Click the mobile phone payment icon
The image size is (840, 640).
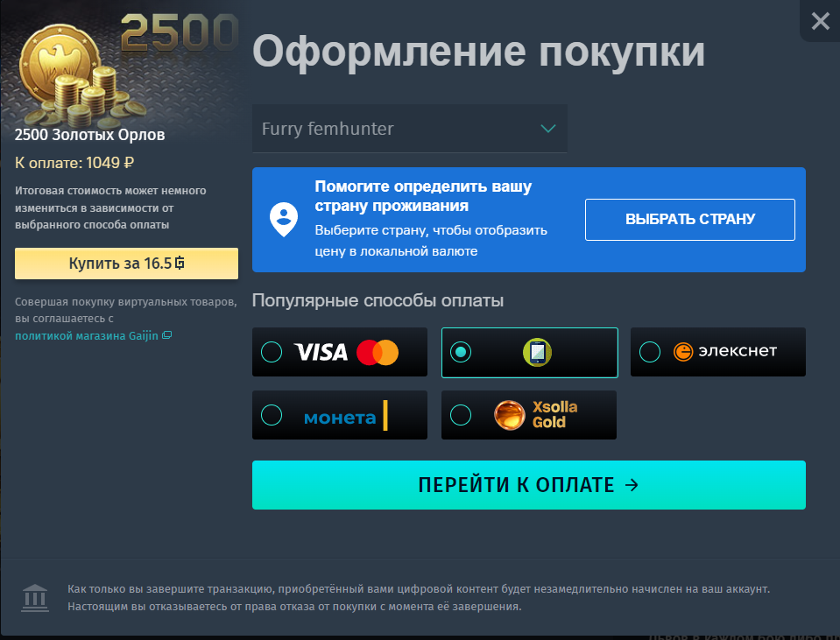[537, 353]
